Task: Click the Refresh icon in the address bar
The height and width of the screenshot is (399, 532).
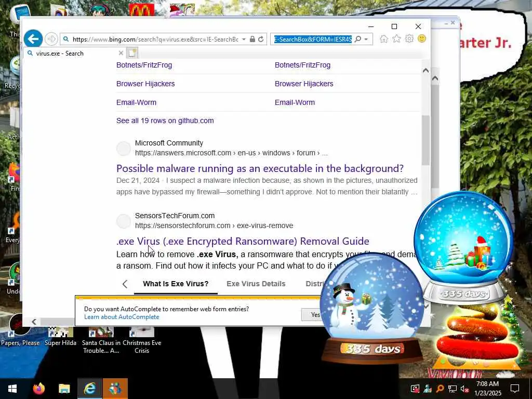Action: (x=261, y=39)
